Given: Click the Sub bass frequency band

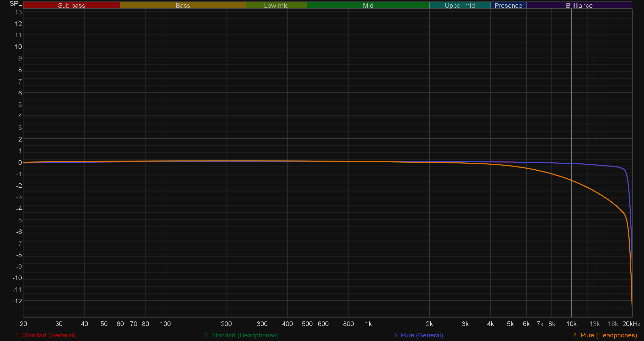Looking at the screenshot, I should click(72, 5).
